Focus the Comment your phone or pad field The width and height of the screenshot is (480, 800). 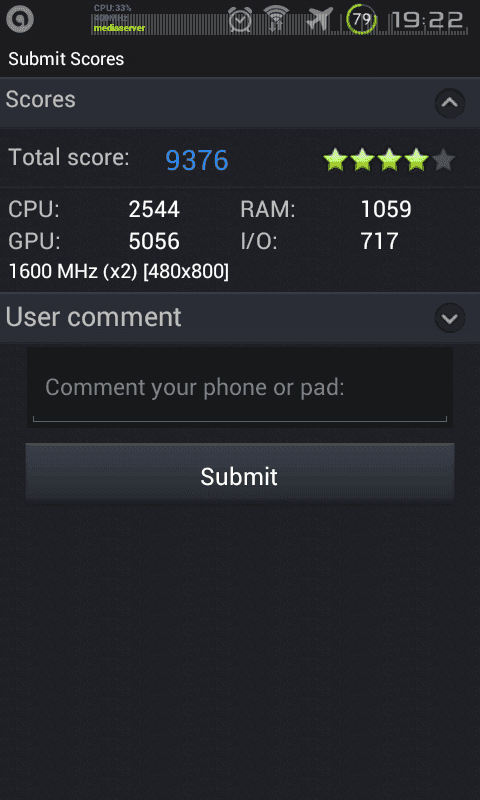pos(240,388)
